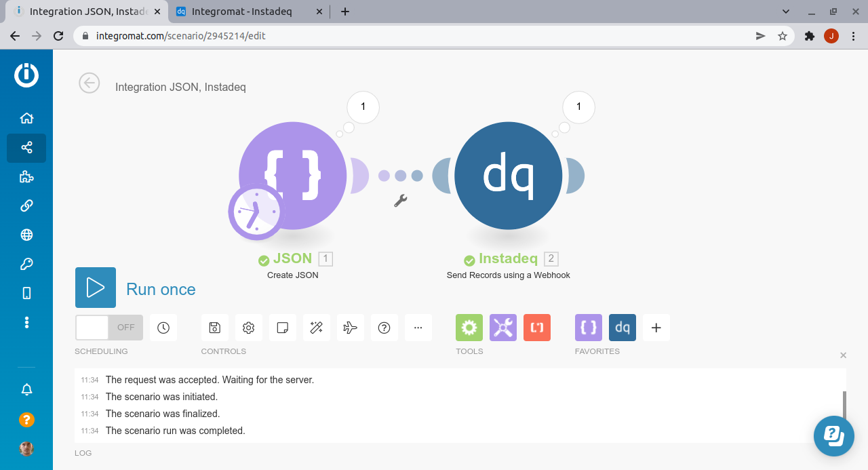Screen dimensions: 868x470
Task: Open the Notes icon in controls
Action: 283,328
